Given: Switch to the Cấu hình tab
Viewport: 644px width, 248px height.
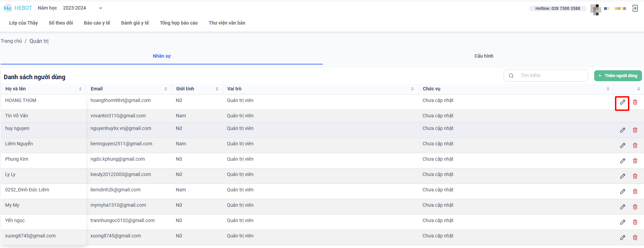Looking at the screenshot, I should coord(484,56).
